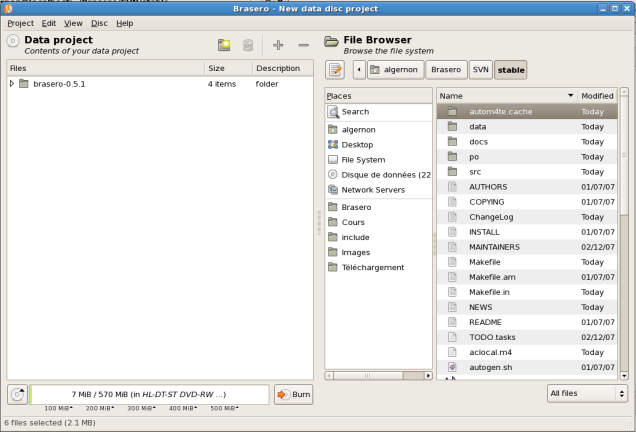Go to the SVN path button

click(x=481, y=70)
